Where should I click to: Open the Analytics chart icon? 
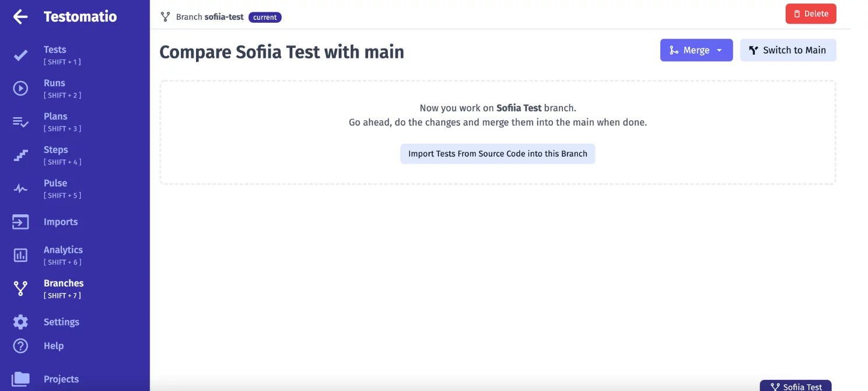[x=20, y=255]
